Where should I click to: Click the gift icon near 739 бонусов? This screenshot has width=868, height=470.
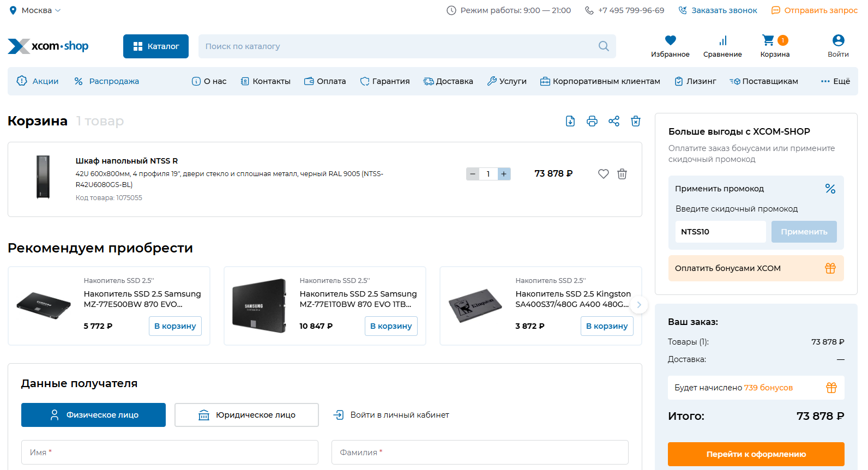(831, 388)
